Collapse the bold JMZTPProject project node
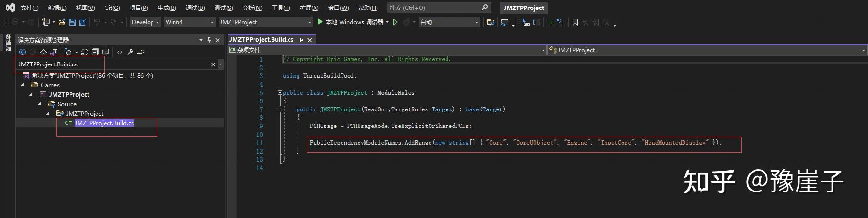Screen dimensions: 868x218 (x=31, y=95)
